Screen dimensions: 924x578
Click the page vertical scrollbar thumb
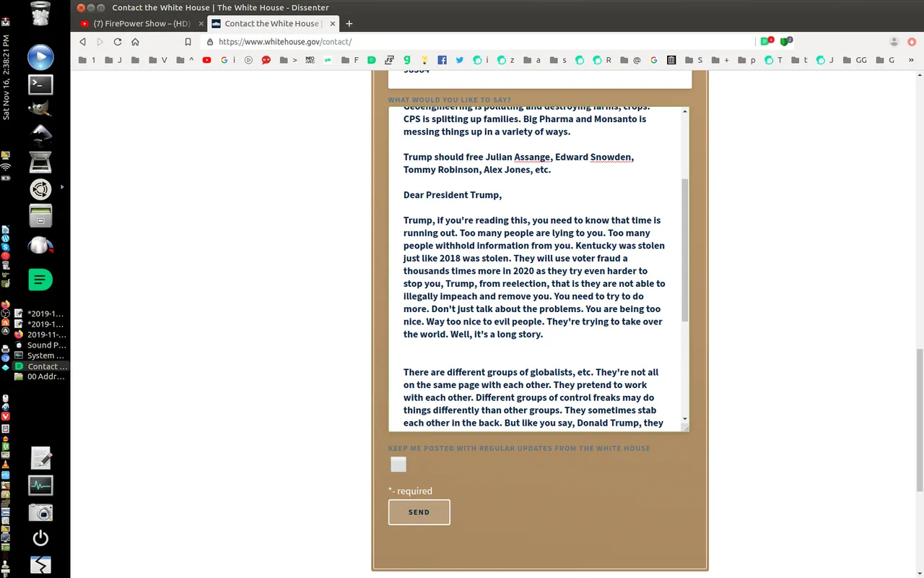click(919, 420)
